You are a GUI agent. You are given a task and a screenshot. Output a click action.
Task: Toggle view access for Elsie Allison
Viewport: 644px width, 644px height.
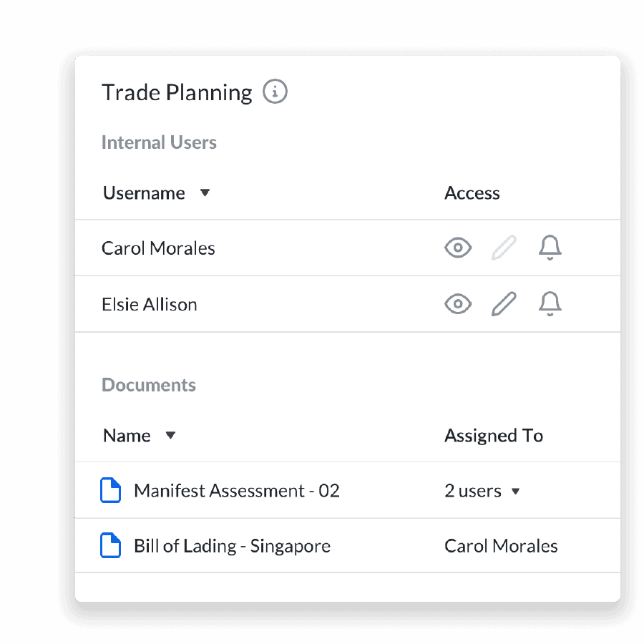point(458,304)
